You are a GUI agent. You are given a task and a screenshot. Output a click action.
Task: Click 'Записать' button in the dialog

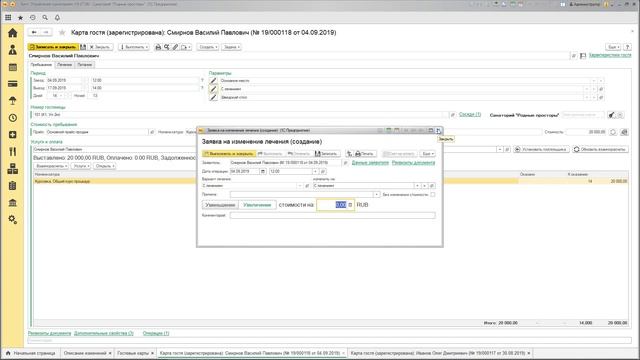[x=326, y=154]
